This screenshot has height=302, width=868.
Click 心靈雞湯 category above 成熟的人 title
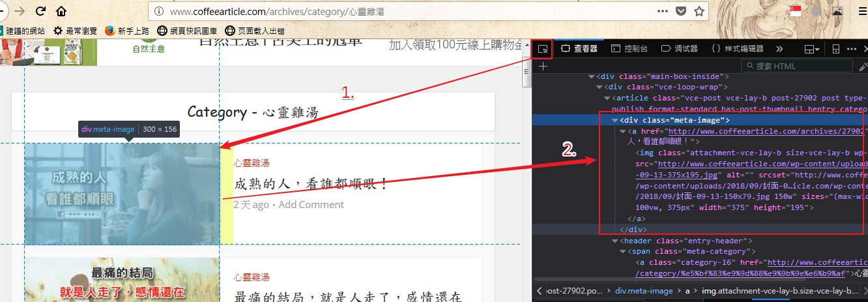tap(252, 162)
